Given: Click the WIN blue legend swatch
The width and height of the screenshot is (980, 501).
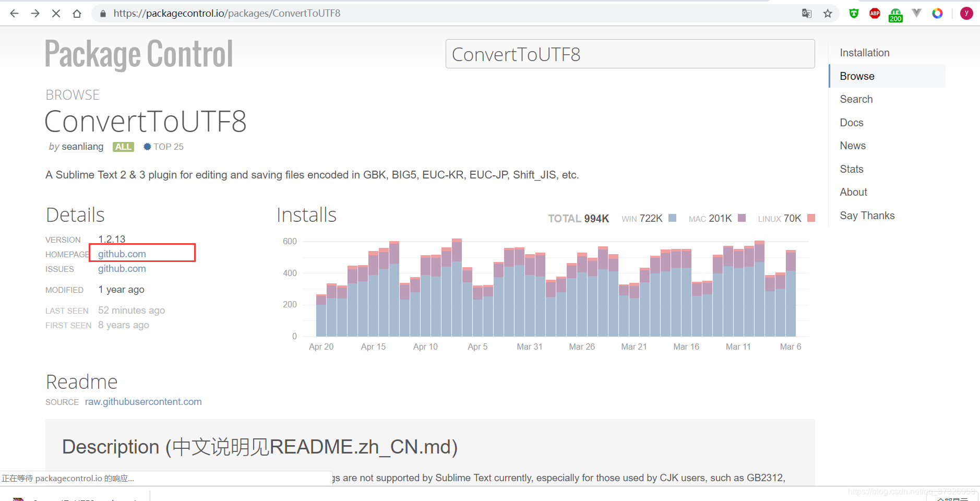Looking at the screenshot, I should pyautogui.click(x=673, y=218).
